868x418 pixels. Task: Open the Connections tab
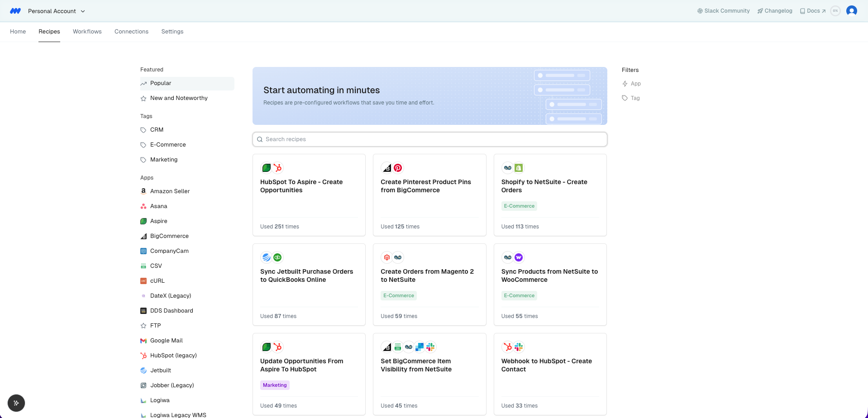pyautogui.click(x=131, y=32)
